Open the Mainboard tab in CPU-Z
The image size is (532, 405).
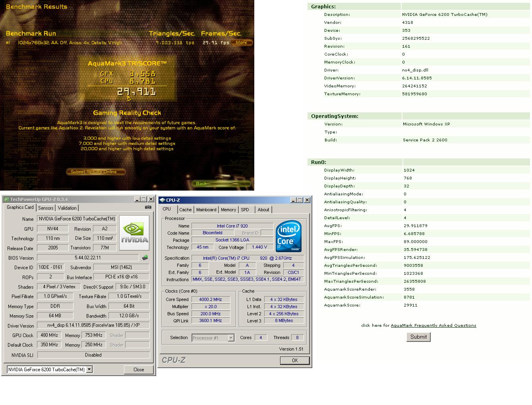206,210
